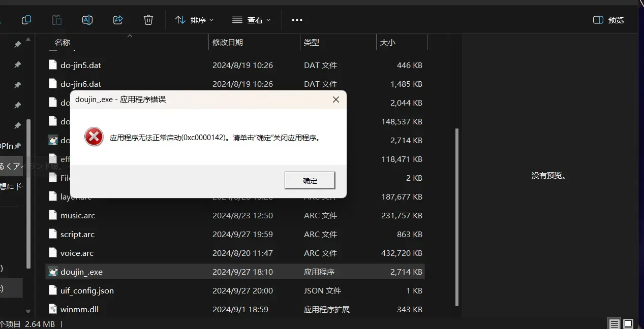Close the doujin_.exe error dialog
This screenshot has width=644, height=329.
[x=336, y=100]
